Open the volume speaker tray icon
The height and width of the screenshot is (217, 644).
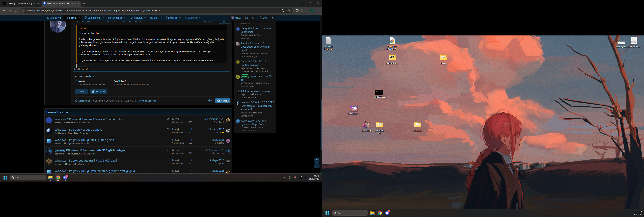pyautogui.click(x=305, y=177)
